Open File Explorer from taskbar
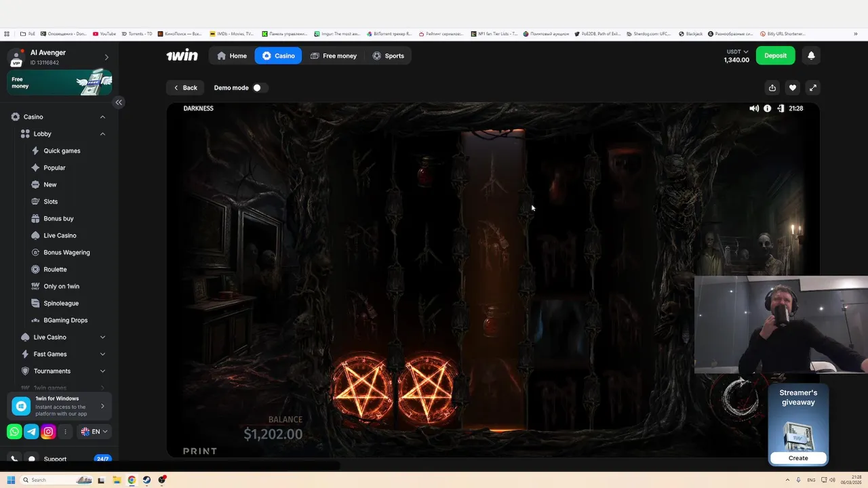868x488 pixels. [117, 480]
